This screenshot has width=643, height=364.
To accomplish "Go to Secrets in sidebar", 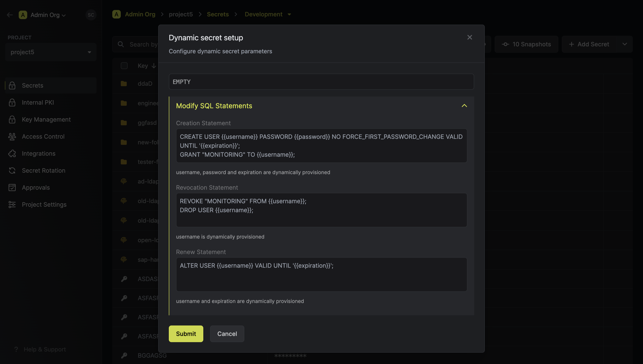I will pyautogui.click(x=51, y=85).
